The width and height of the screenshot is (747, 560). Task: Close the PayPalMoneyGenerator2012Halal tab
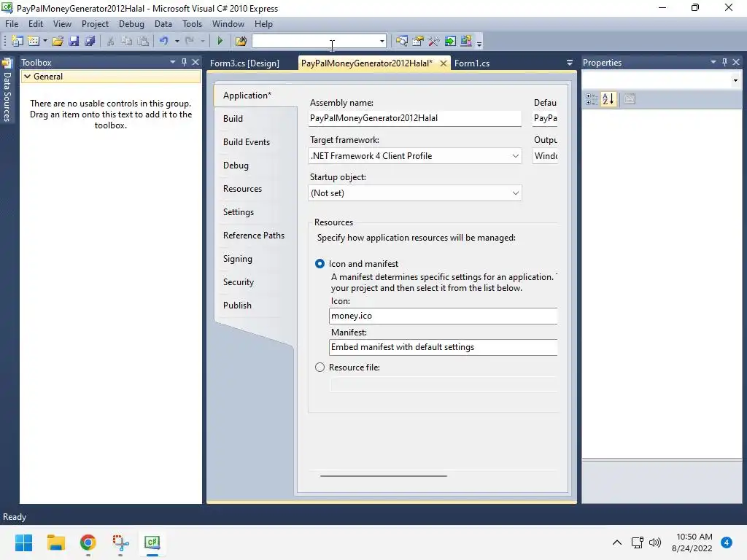[x=443, y=63]
